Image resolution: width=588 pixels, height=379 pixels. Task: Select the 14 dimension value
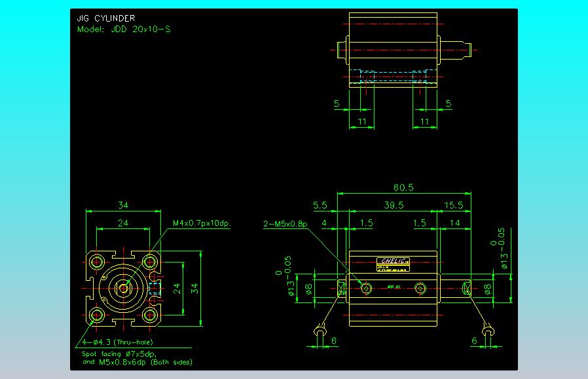coord(455,223)
